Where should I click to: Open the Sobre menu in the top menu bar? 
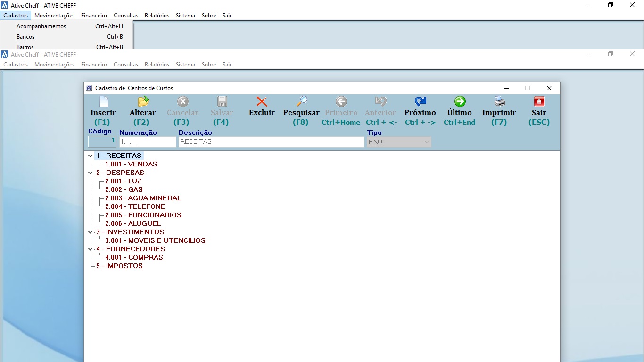click(209, 16)
